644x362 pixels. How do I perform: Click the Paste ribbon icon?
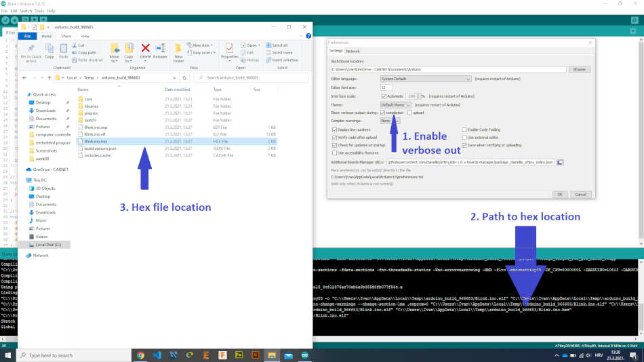tap(63, 52)
